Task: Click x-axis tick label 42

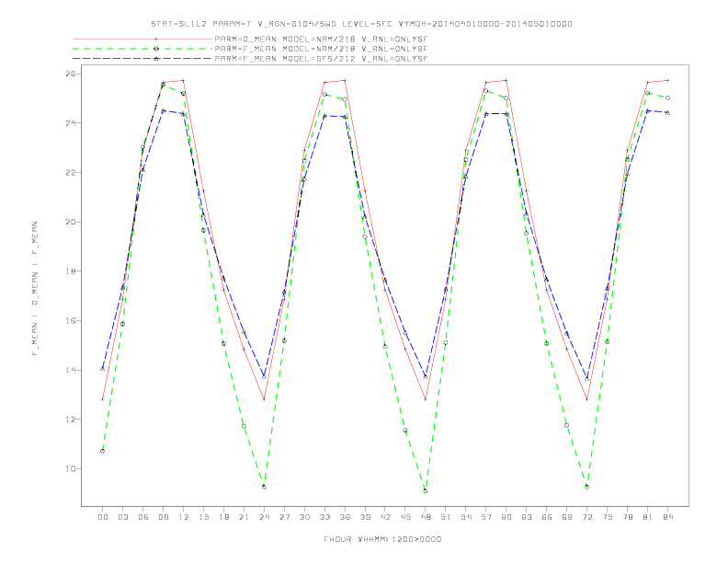Action: (x=385, y=517)
